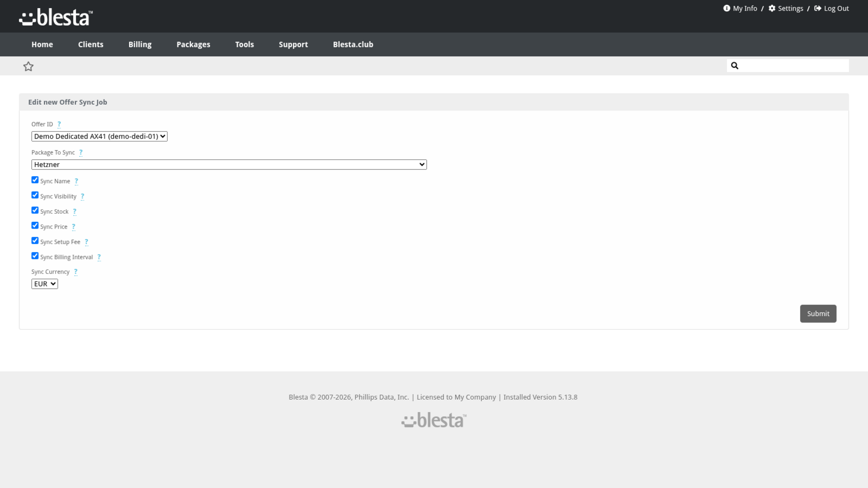Show the Sync Currency help tooltip
Image resolution: width=868 pixels, height=488 pixels.
click(75, 272)
